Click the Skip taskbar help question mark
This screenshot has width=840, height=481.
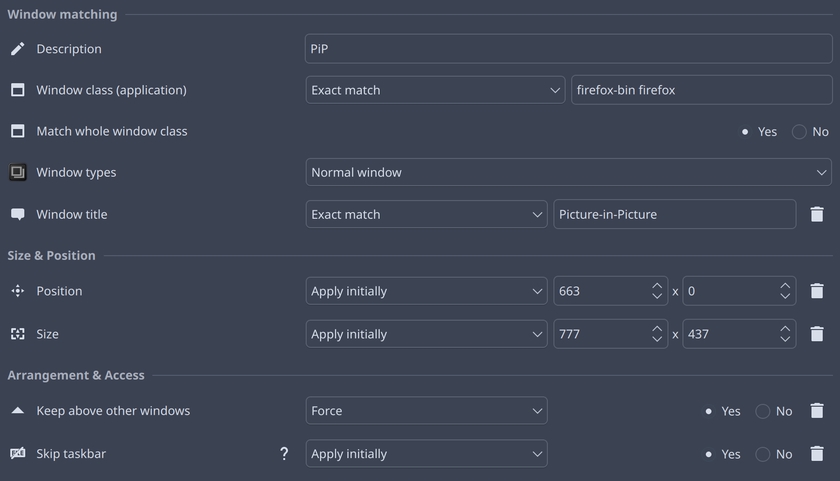[x=284, y=454]
